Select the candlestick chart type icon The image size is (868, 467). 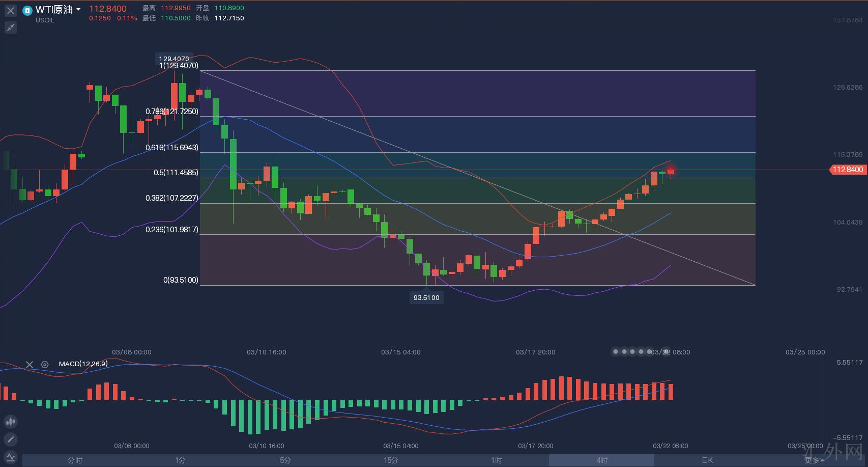(x=11, y=422)
